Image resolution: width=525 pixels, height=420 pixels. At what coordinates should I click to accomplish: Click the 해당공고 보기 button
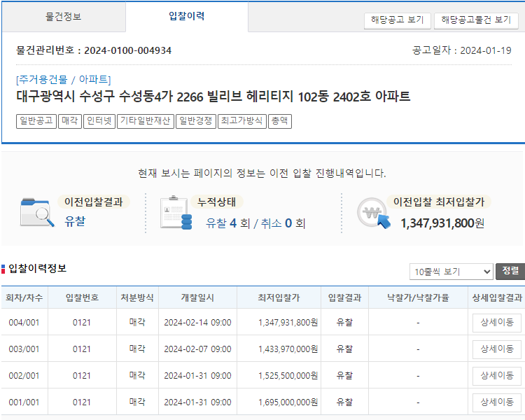click(397, 20)
